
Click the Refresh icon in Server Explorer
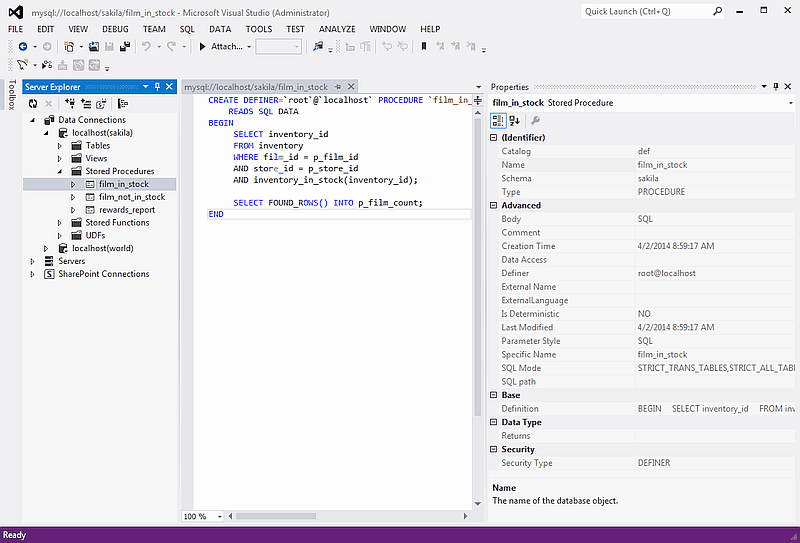tap(33, 104)
